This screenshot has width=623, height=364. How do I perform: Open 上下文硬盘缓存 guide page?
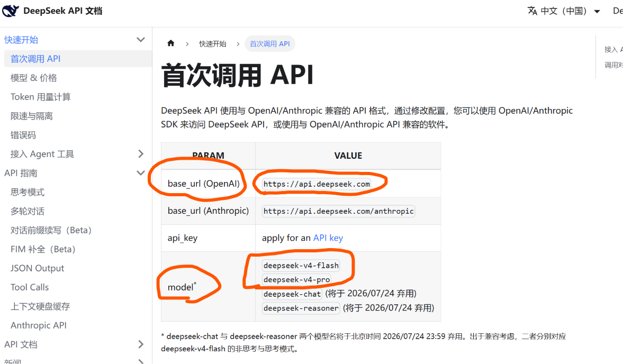[40, 306]
